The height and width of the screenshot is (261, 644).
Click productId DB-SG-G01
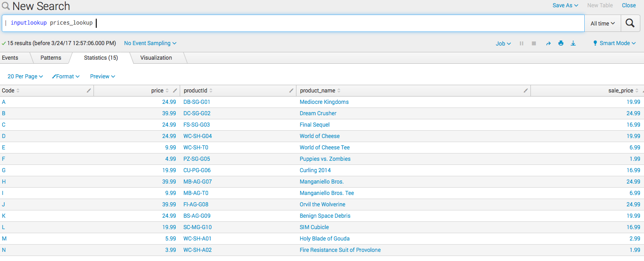197,102
